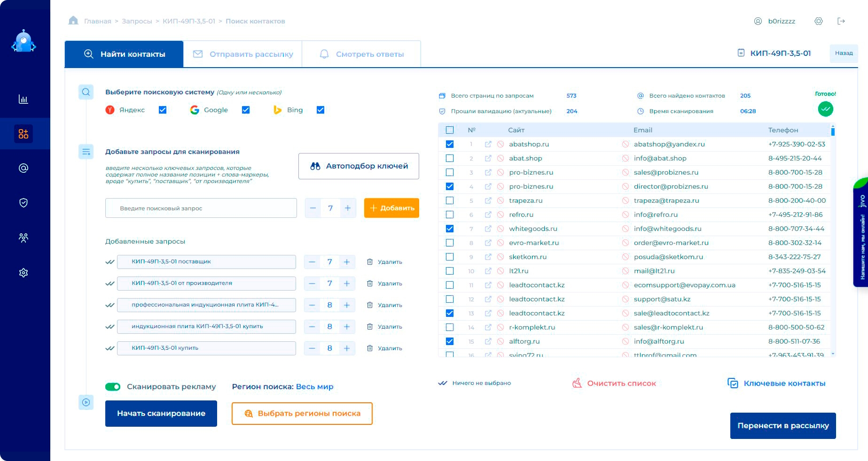868x461 pixels.
Task: Open the statistics chart icon in sidebar
Action: tap(23, 99)
